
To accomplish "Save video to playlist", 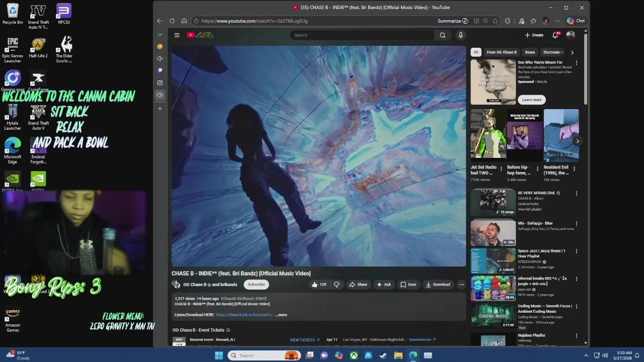I will pos(408,285).
